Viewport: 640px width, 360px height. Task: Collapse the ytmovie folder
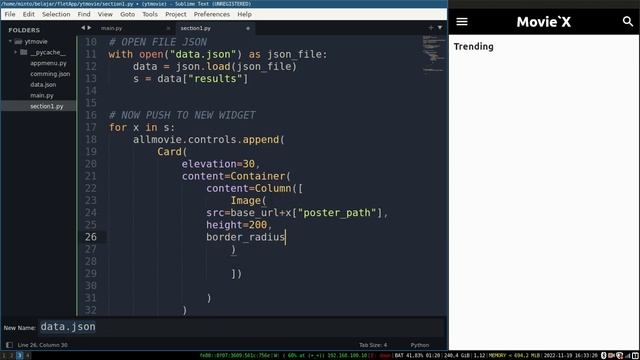pos(10,41)
